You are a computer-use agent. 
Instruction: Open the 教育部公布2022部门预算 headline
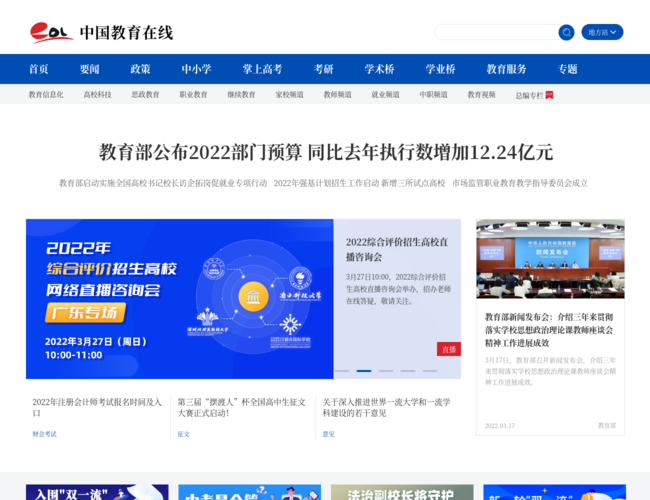(x=325, y=152)
